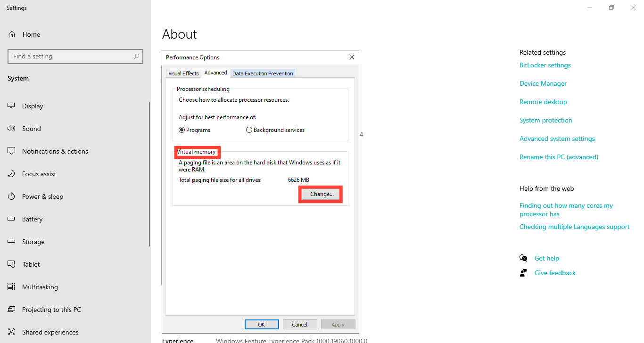Click the Focus assist moon icon
644x343 pixels.
coord(11,173)
